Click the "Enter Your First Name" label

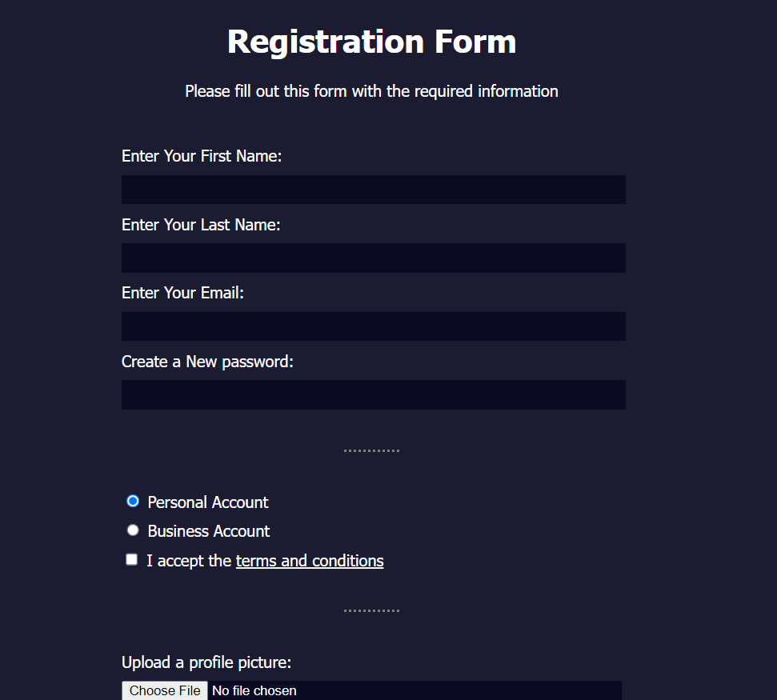(201, 156)
